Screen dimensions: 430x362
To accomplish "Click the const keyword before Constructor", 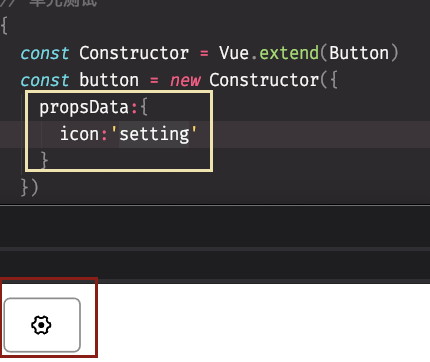I will click(x=45, y=53).
